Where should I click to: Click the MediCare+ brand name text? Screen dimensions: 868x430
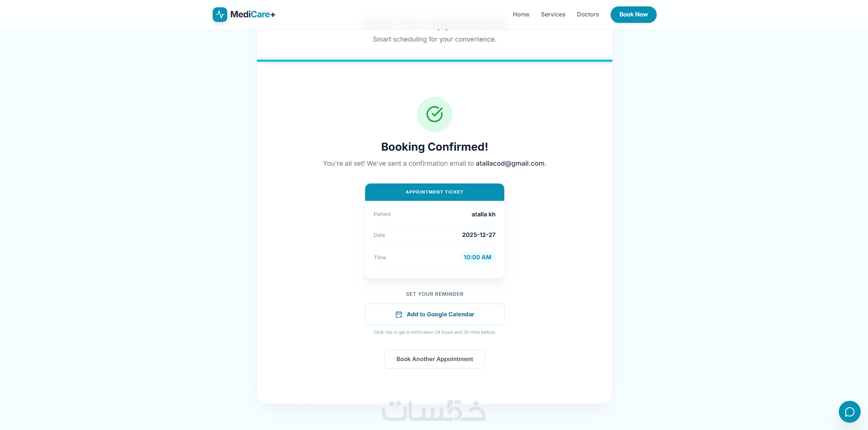(x=253, y=15)
